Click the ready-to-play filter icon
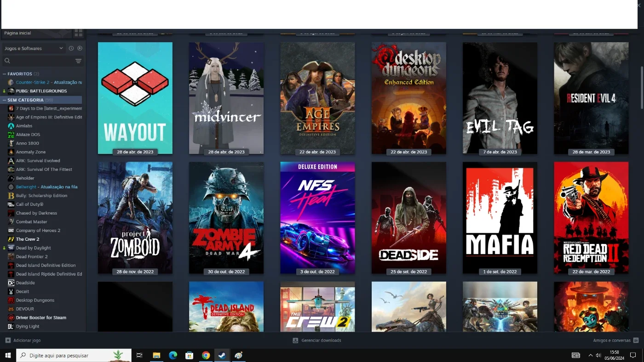This screenshot has width=644, height=362. 80,48
